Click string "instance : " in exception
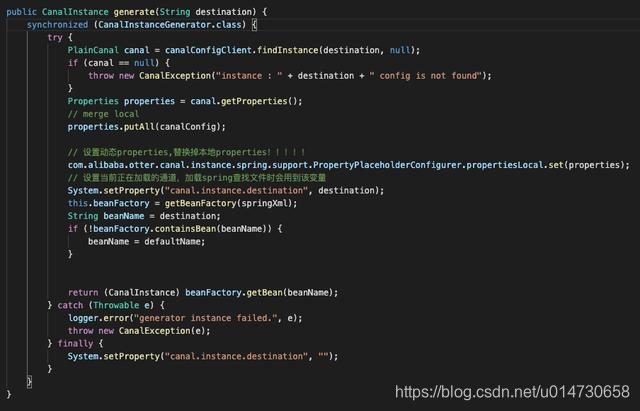This screenshot has width=640, height=411. pos(249,76)
